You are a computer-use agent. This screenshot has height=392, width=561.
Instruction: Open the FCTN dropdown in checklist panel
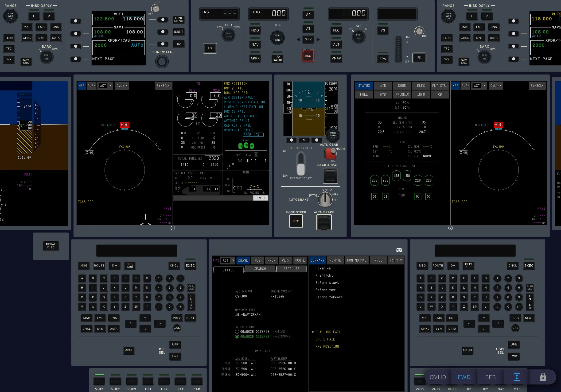pyautogui.click(x=396, y=260)
